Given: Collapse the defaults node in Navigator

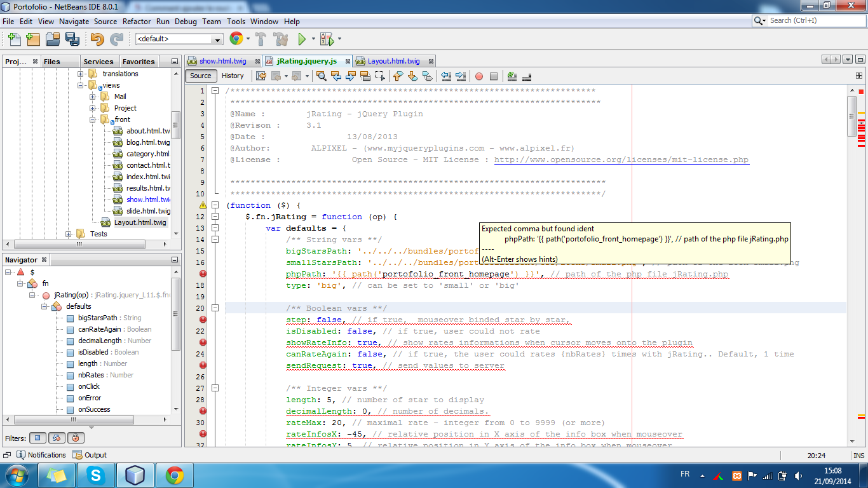Looking at the screenshot, I should [x=45, y=306].
